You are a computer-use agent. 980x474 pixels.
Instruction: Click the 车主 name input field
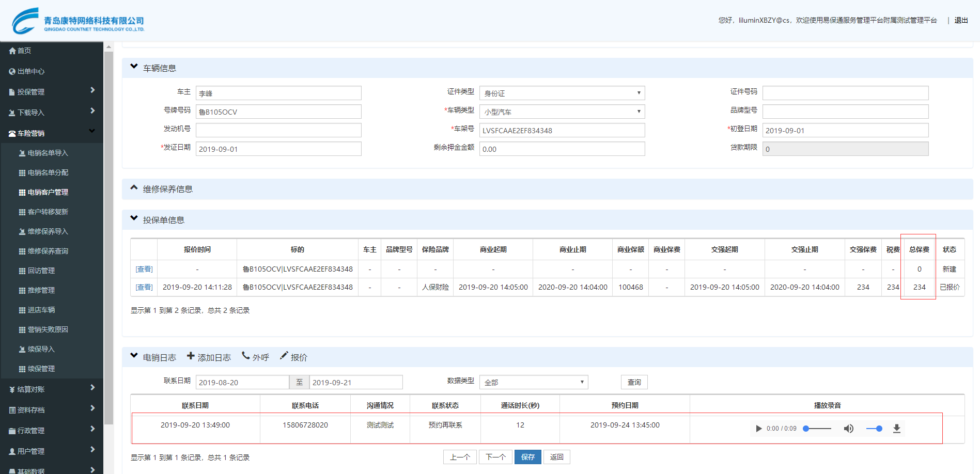tap(278, 93)
